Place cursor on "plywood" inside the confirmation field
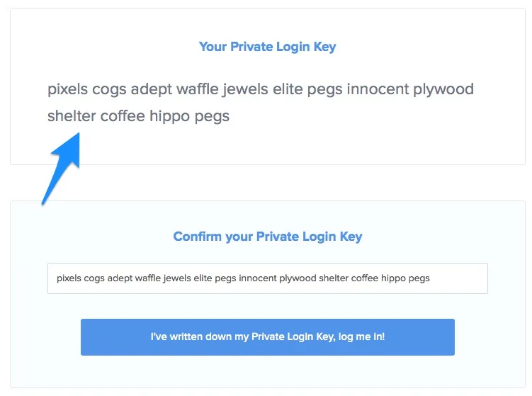The image size is (532, 396). 298,278
